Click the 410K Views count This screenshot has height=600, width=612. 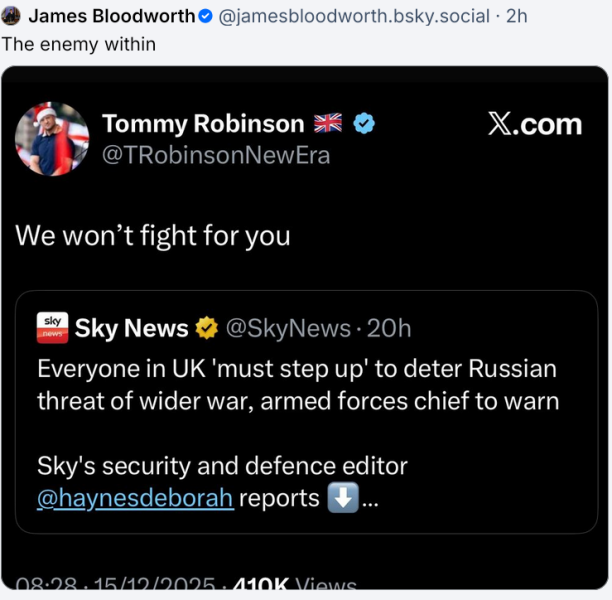292,585
